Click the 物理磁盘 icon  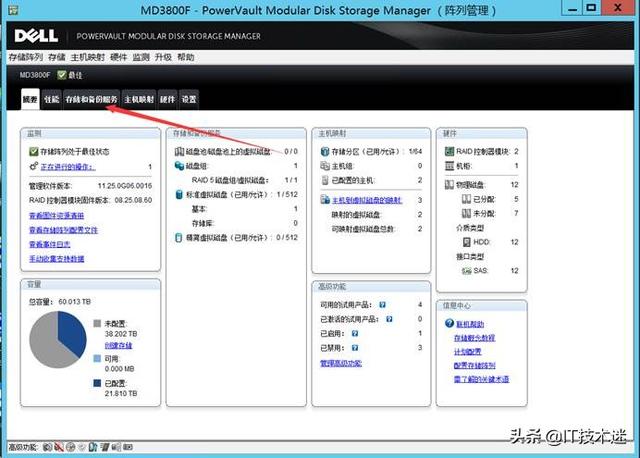pos(449,185)
